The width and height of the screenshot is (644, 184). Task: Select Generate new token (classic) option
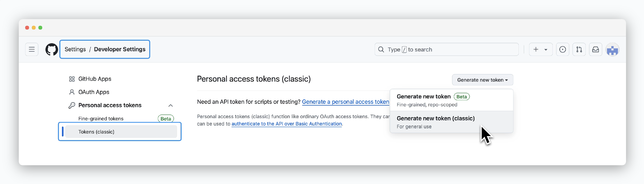click(451, 122)
